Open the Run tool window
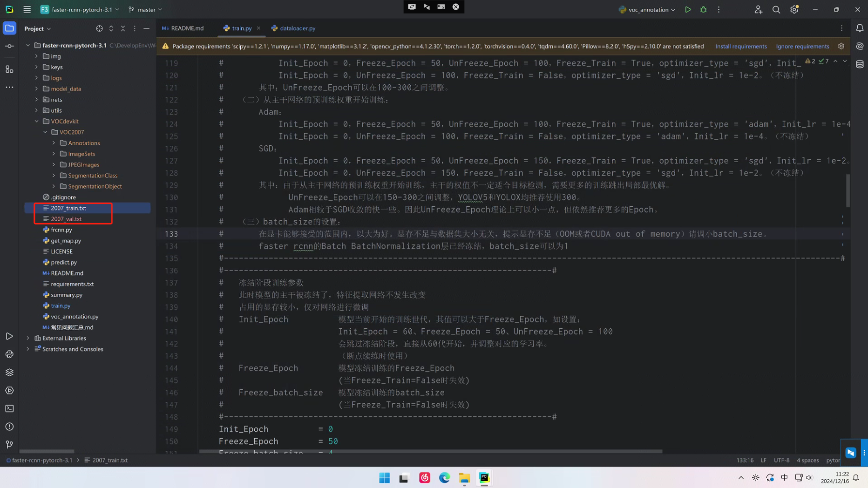 [9, 336]
